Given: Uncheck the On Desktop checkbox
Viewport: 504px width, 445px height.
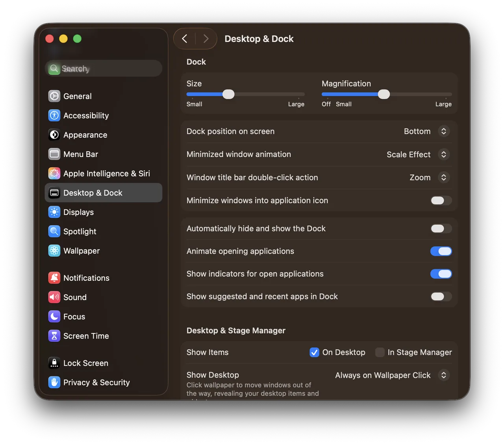Looking at the screenshot, I should (x=314, y=352).
